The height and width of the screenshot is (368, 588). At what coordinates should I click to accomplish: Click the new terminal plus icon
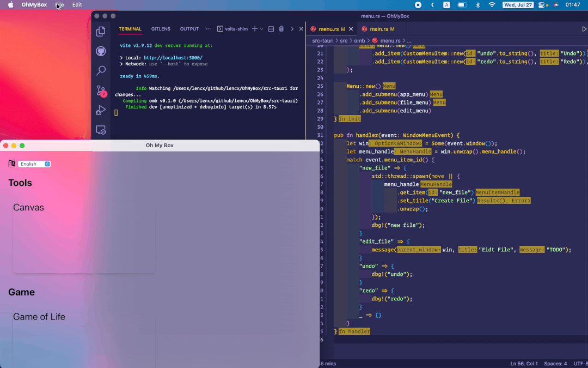[x=254, y=29]
